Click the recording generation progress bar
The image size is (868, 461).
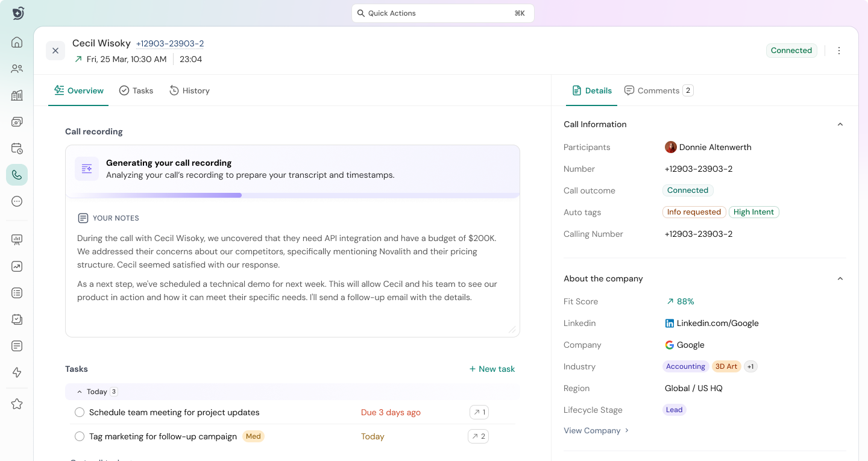tap(292, 195)
